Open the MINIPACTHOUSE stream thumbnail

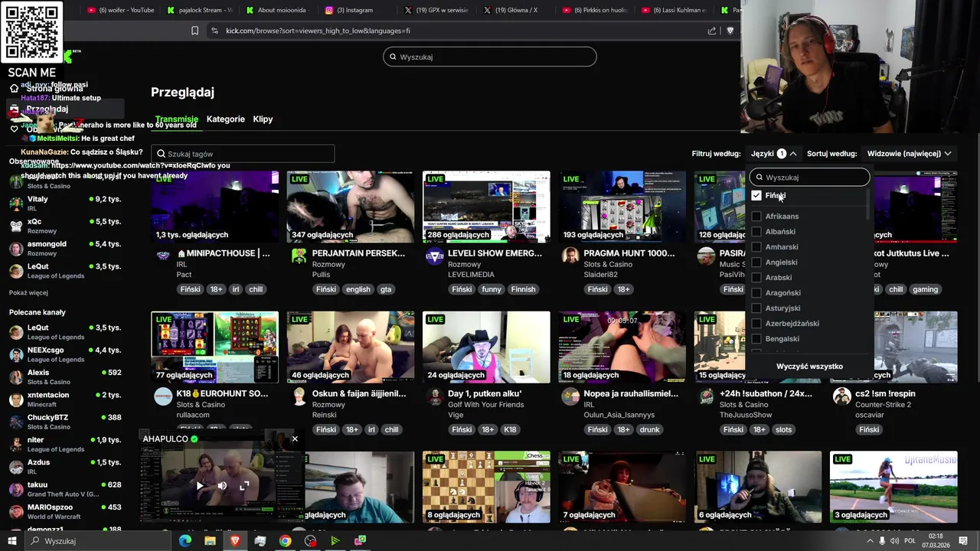pyautogui.click(x=214, y=207)
